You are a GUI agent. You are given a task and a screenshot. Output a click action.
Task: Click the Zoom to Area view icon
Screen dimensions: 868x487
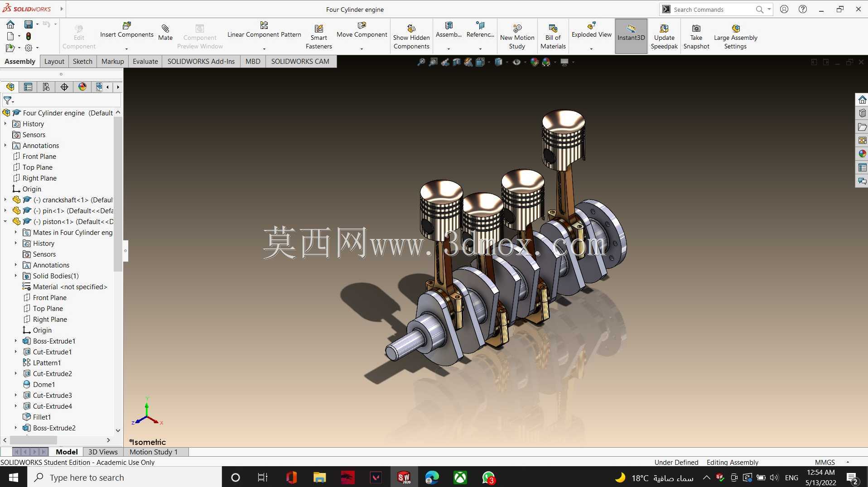434,62
